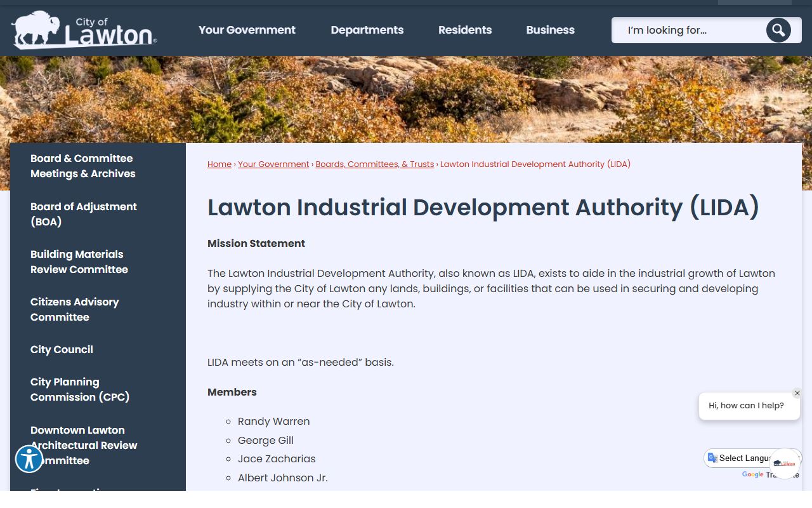
Task: Click member name George Gill
Action: [266, 440]
